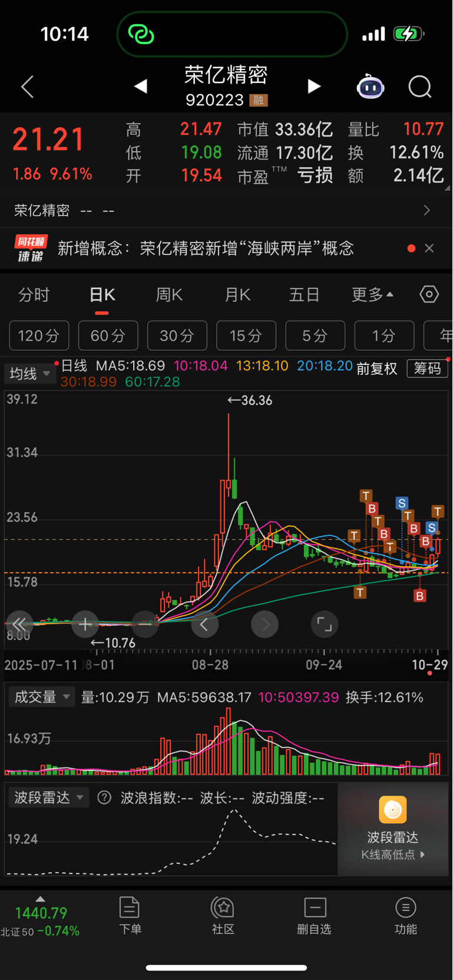Viewport: 453px width, 980px height.
Task: Select the 30分 period button
Action: [177, 335]
